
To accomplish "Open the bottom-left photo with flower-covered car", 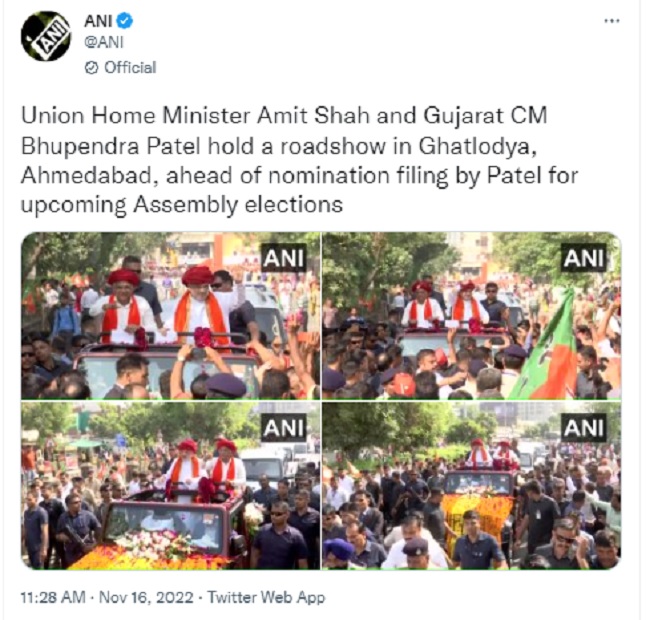I will (x=170, y=485).
